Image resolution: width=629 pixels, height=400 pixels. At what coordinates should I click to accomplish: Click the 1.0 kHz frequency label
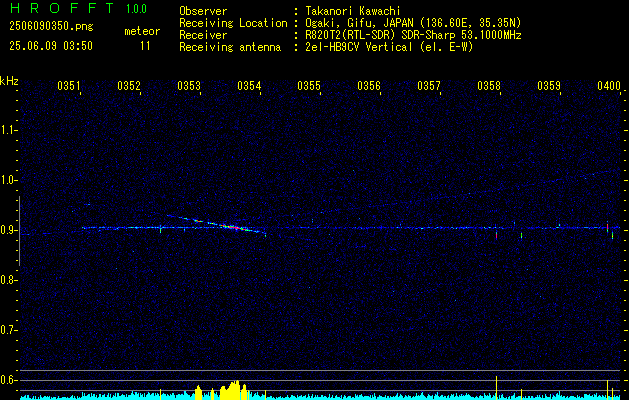[x=8, y=180]
